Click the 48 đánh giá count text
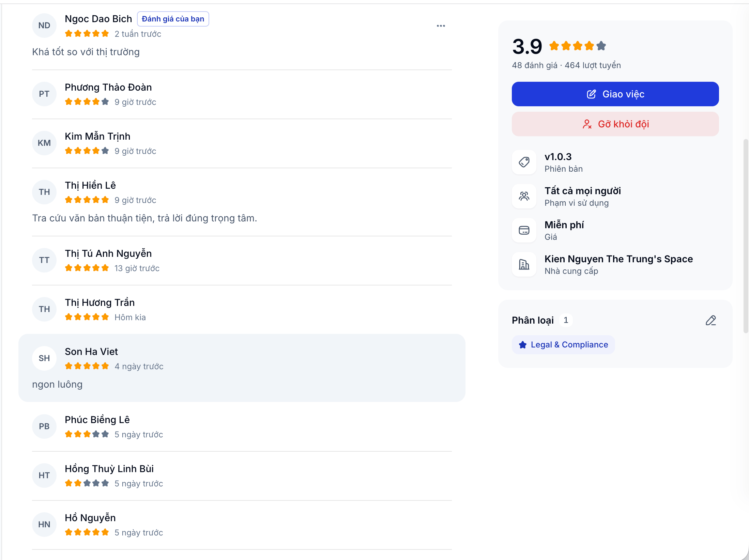 pos(534,65)
